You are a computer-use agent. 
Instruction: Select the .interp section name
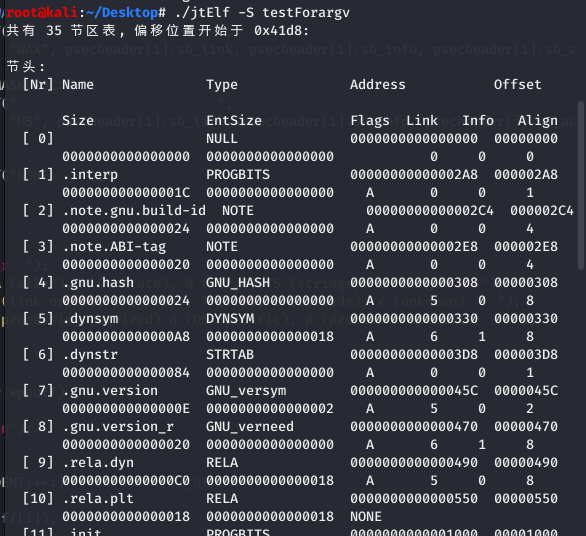coord(90,175)
